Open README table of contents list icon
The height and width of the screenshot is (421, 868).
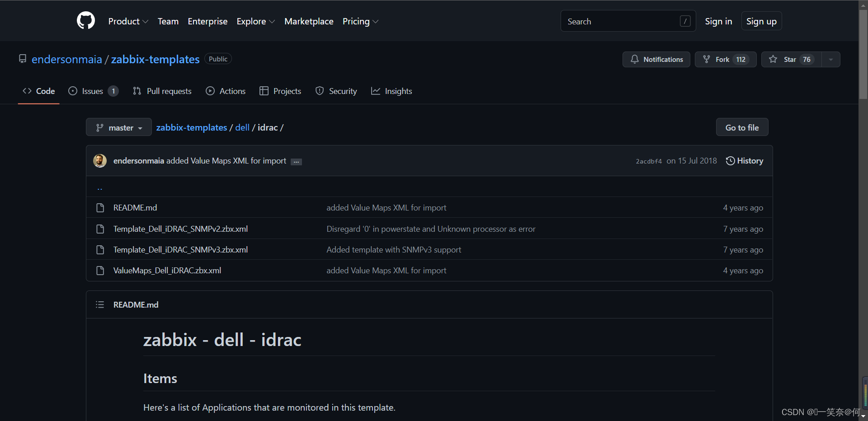pyautogui.click(x=100, y=304)
